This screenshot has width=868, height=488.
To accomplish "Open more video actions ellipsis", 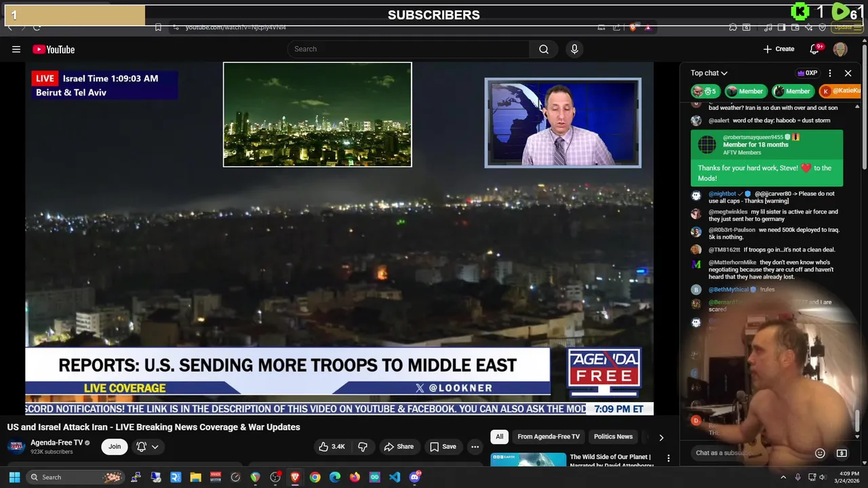I will pyautogui.click(x=475, y=447).
